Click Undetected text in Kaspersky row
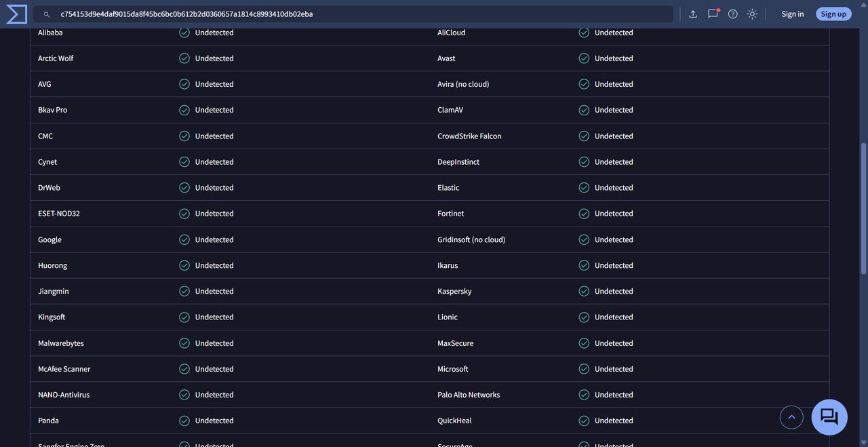Viewport: 868px width, 447px height. pos(614,291)
